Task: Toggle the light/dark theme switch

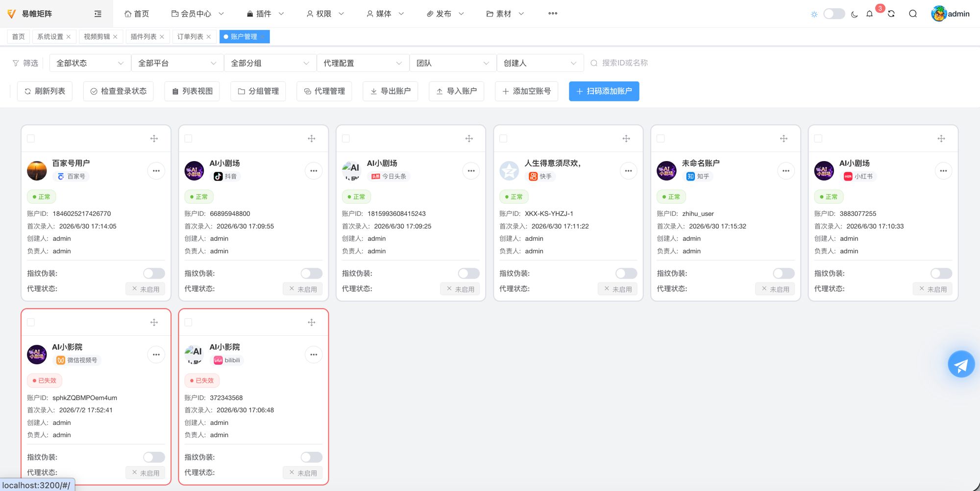Action: 834,14
